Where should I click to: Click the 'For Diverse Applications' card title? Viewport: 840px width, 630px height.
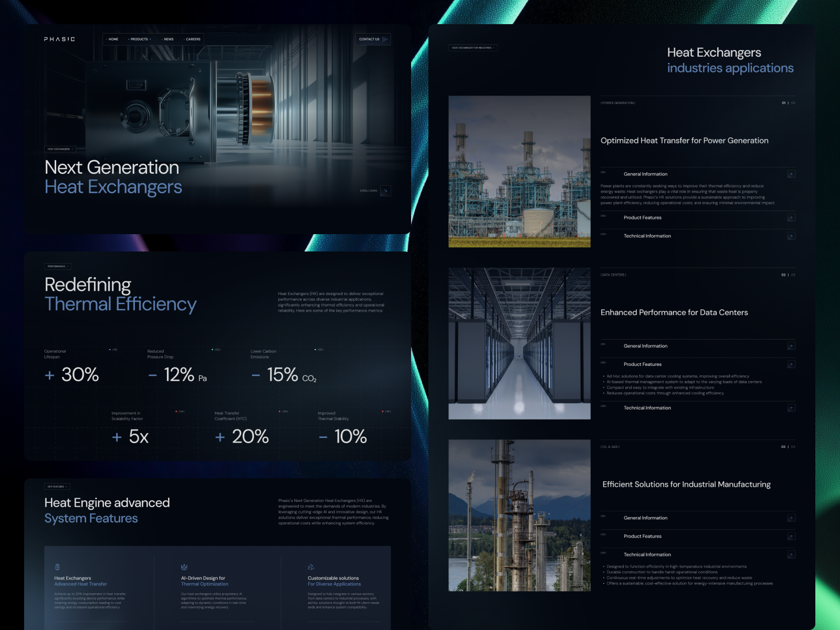click(x=334, y=584)
